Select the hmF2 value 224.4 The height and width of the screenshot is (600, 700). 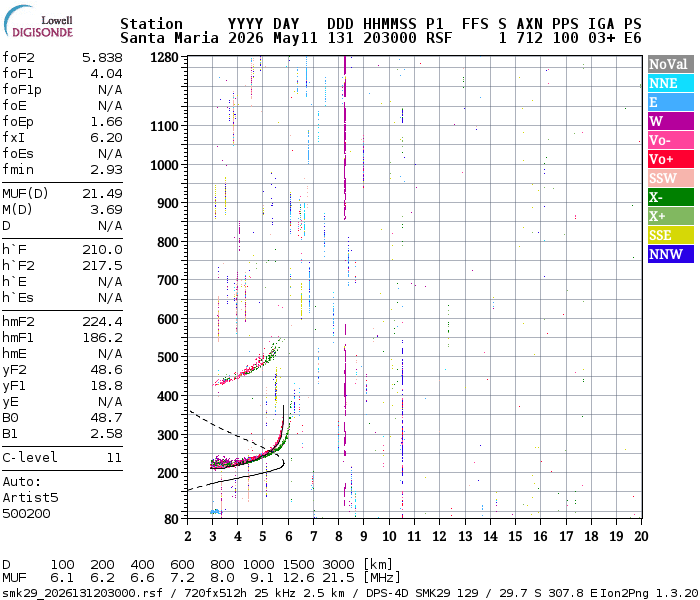click(102, 321)
